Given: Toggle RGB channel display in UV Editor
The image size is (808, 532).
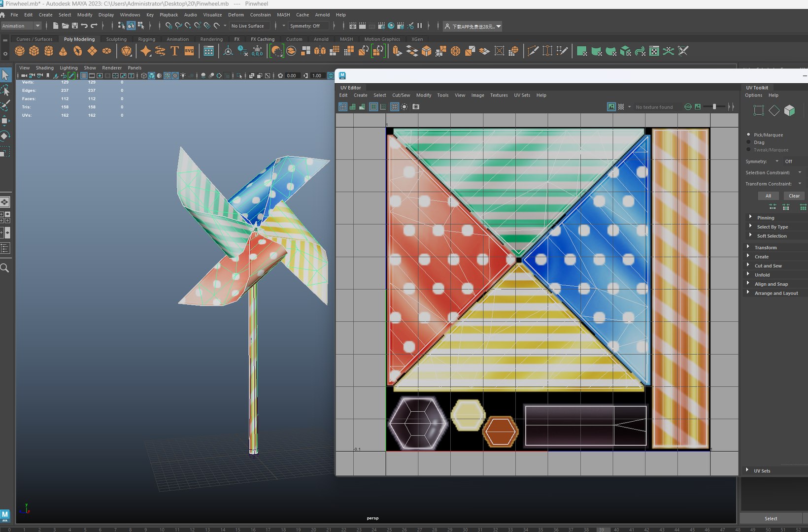Looking at the screenshot, I should (688, 106).
